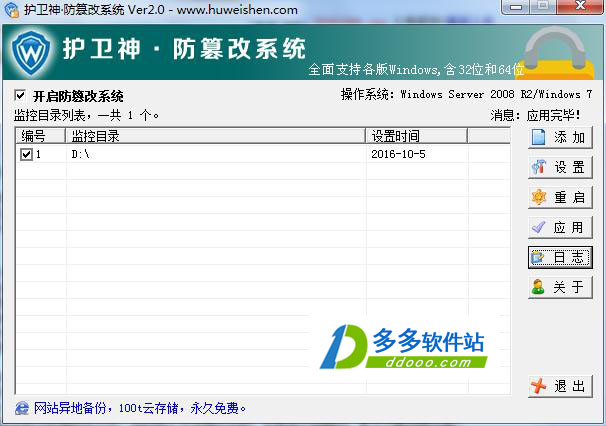Image resolution: width=606 pixels, height=426 pixels.
Task: Open the 日志 (Log) button
Action: pos(560,257)
